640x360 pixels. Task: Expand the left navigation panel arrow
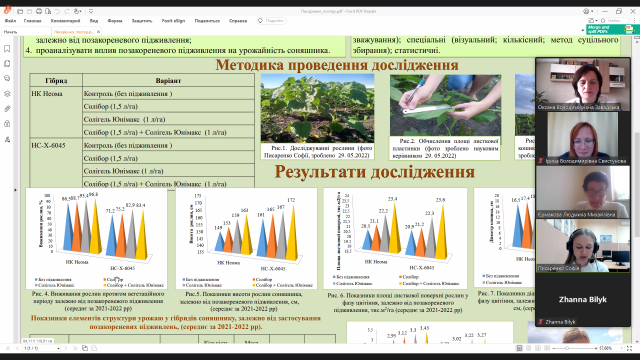[16, 190]
